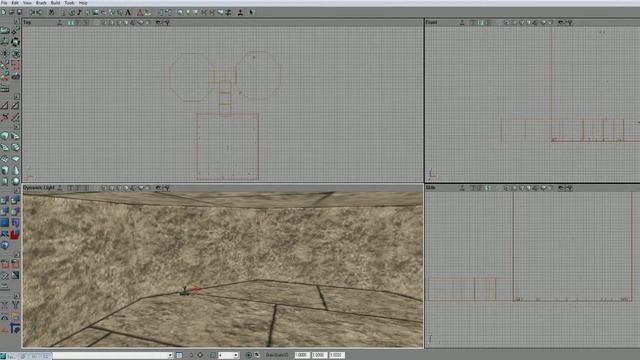Click the Cylinder brush builder icon
This screenshot has height=360, width=640.
[x=4, y=170]
